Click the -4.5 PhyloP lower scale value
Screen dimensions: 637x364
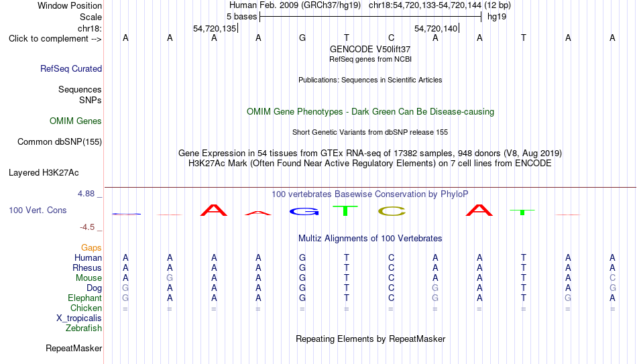pyautogui.click(x=87, y=227)
